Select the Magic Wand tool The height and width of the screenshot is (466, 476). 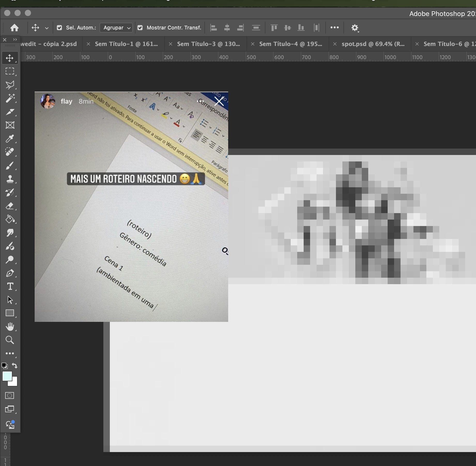pyautogui.click(x=10, y=98)
